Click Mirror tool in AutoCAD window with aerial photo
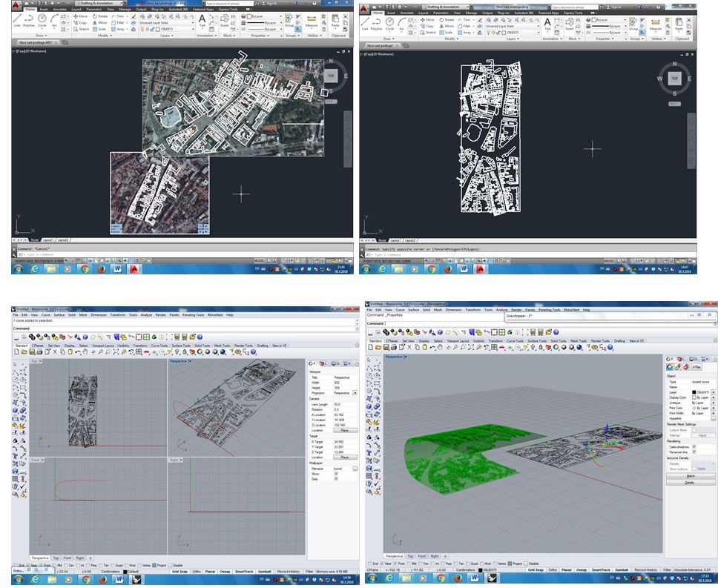The image size is (718, 588). [100, 22]
